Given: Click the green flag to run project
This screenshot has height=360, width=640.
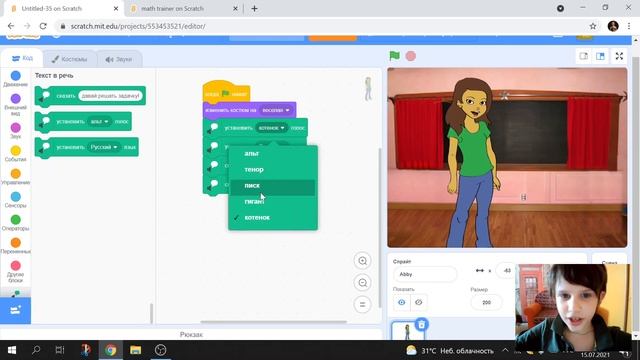Looking at the screenshot, I should pyautogui.click(x=394, y=56).
